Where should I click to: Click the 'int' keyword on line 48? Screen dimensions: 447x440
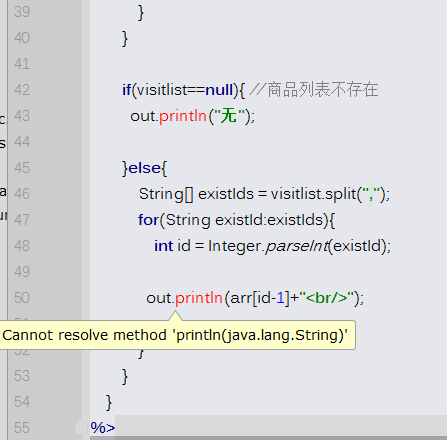(x=164, y=246)
